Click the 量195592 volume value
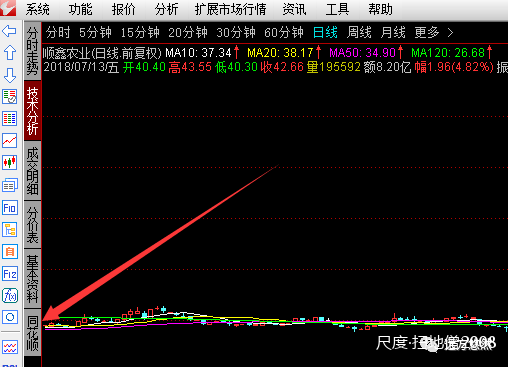This screenshot has height=367, width=508. tap(334, 67)
